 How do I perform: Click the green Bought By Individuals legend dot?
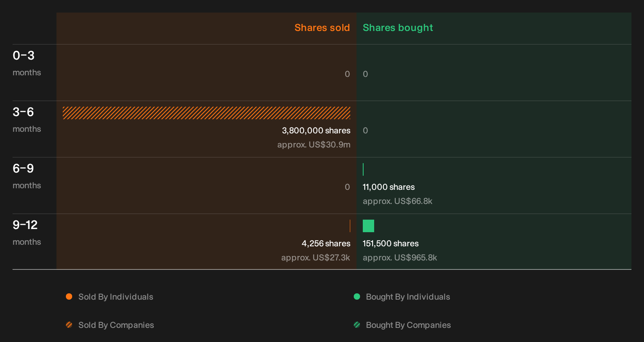[x=357, y=297]
